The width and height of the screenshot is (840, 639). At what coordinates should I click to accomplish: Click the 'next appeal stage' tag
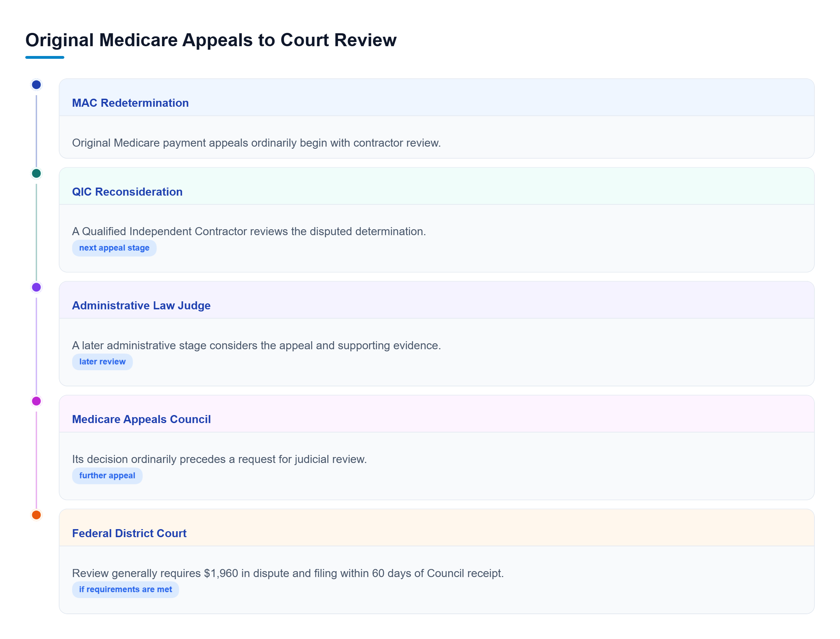(114, 248)
